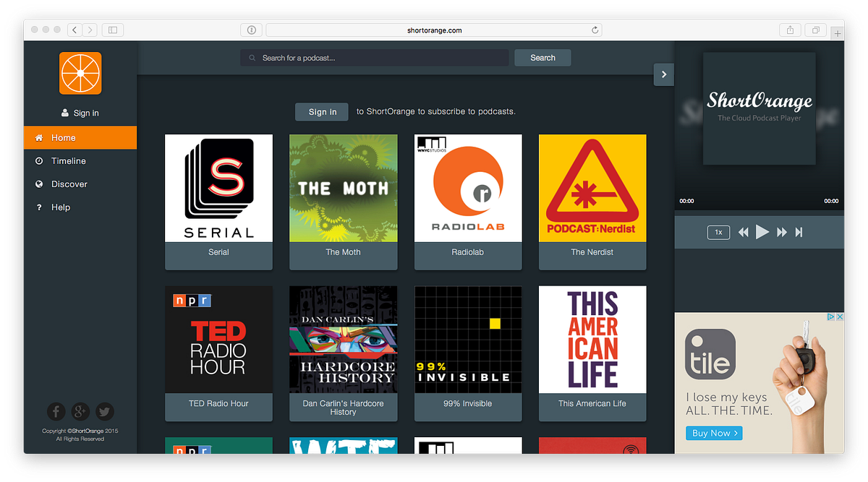Viewport: 868px width, 482px height.
Task: Open the Help menu item
Action: click(x=80, y=207)
